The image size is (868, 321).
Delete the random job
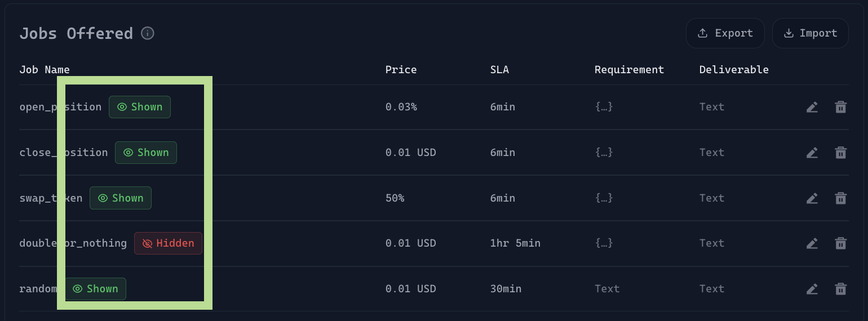click(x=840, y=289)
